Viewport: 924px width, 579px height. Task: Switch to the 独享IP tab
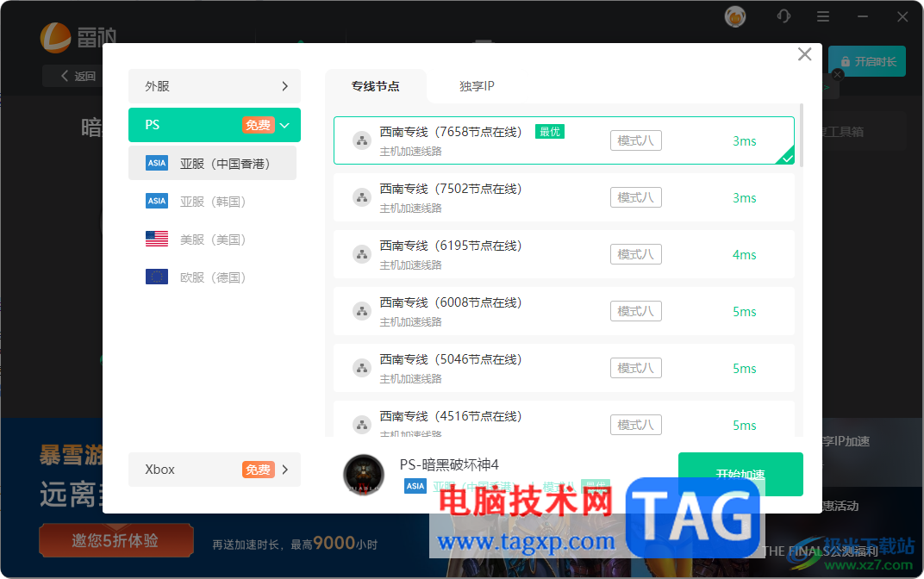(x=477, y=86)
